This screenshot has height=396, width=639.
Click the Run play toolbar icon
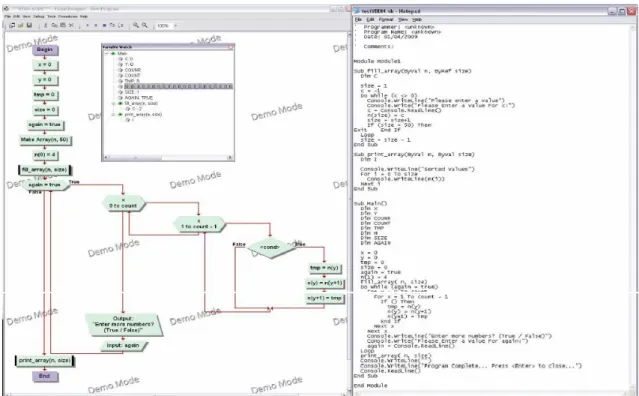point(88,25)
